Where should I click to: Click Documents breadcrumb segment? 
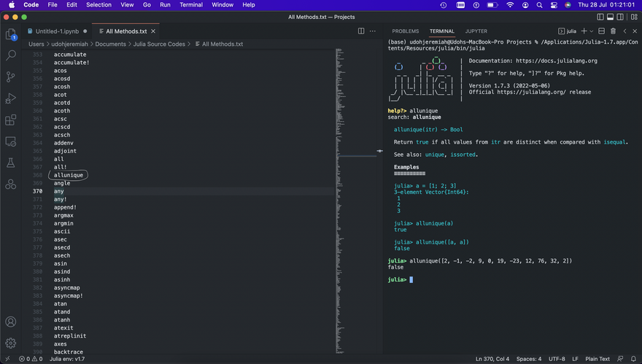coord(111,44)
